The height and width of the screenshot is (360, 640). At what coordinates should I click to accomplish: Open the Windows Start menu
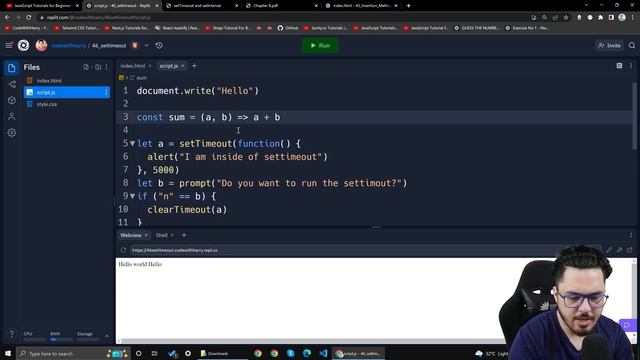tap(8, 353)
